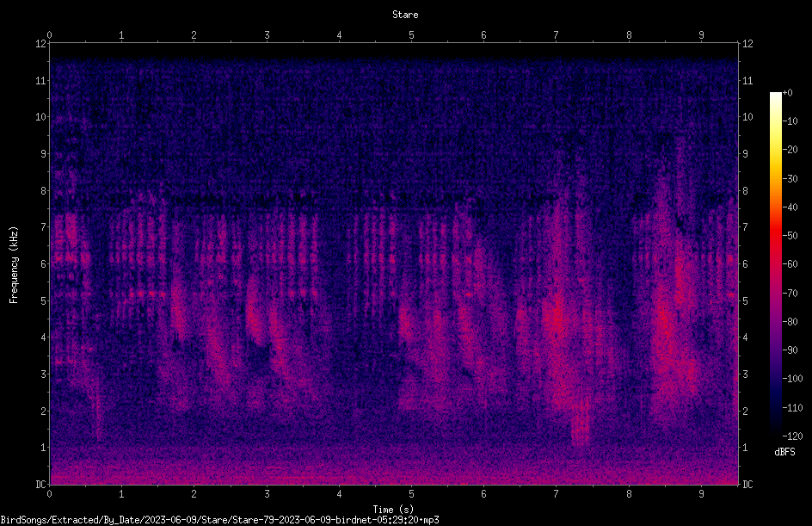This screenshot has height=526, width=812.
Task: Click "10" on the right frequency axis
Action: point(747,117)
